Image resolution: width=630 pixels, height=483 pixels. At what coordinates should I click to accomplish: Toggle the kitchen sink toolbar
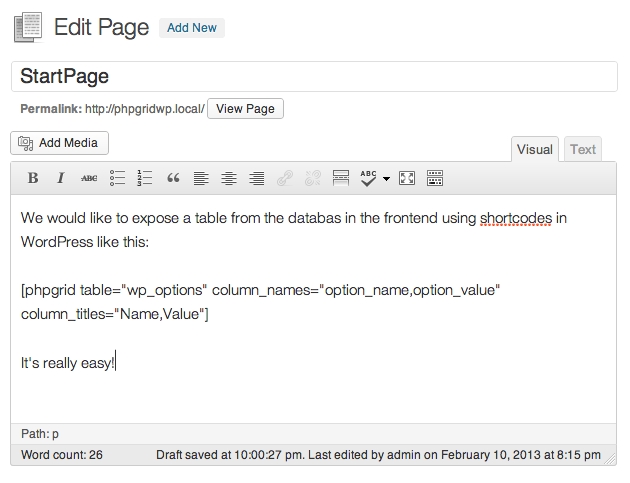(435, 179)
